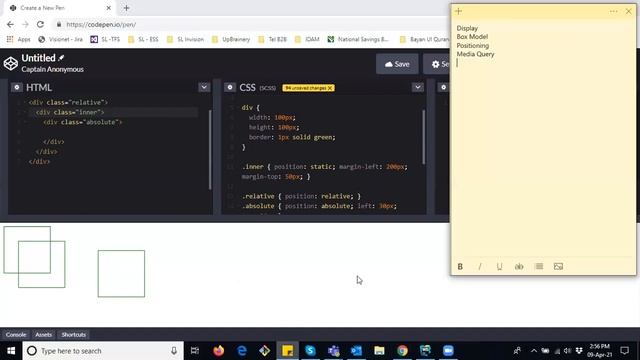The height and width of the screenshot is (360, 640).
Task: Open File Explorer from taskbar
Action: [x=379, y=351]
